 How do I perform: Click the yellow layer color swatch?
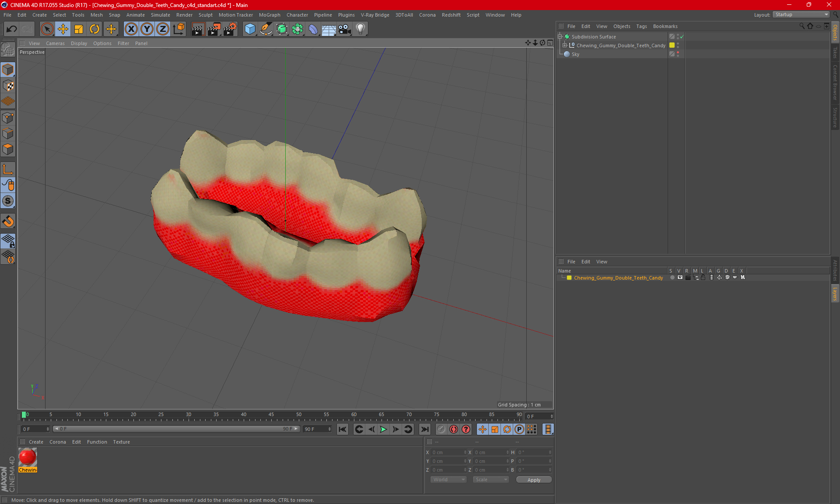click(569, 278)
